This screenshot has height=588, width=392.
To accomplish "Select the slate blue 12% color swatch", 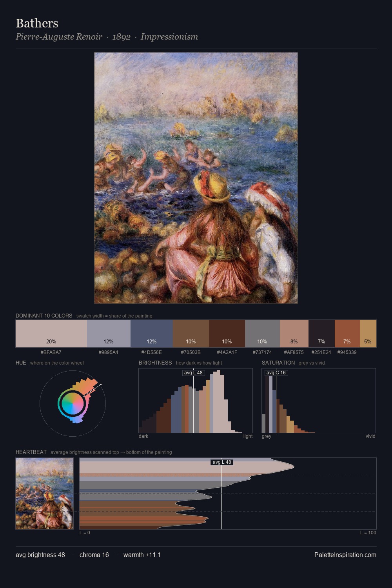I will pos(152,334).
